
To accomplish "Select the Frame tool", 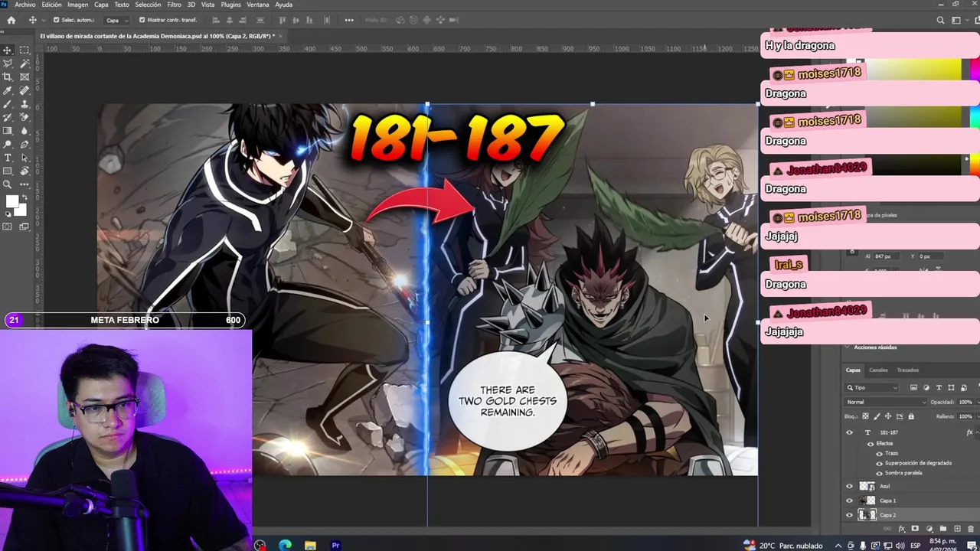I will 24,77.
